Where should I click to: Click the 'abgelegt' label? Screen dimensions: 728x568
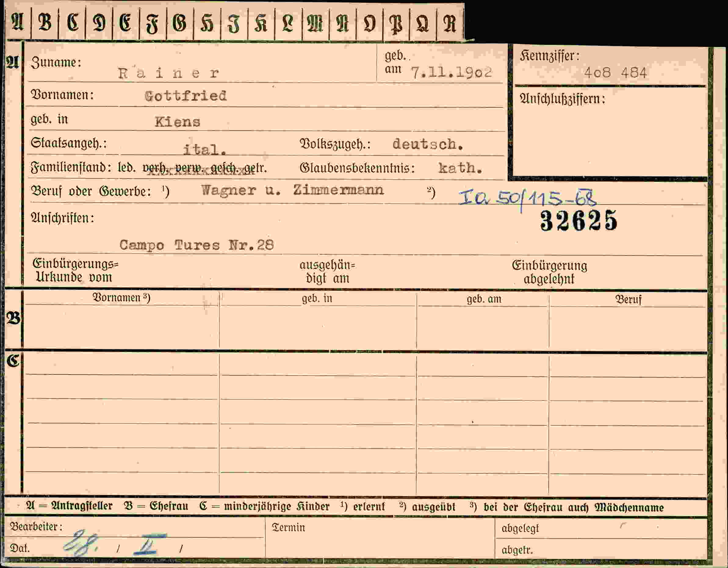click(520, 528)
